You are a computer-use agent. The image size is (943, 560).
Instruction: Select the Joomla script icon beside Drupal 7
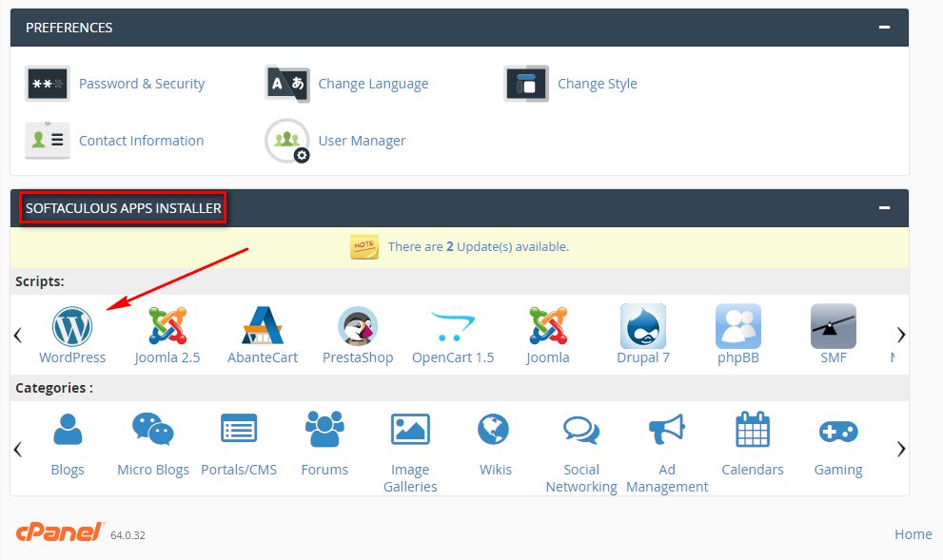point(548,326)
